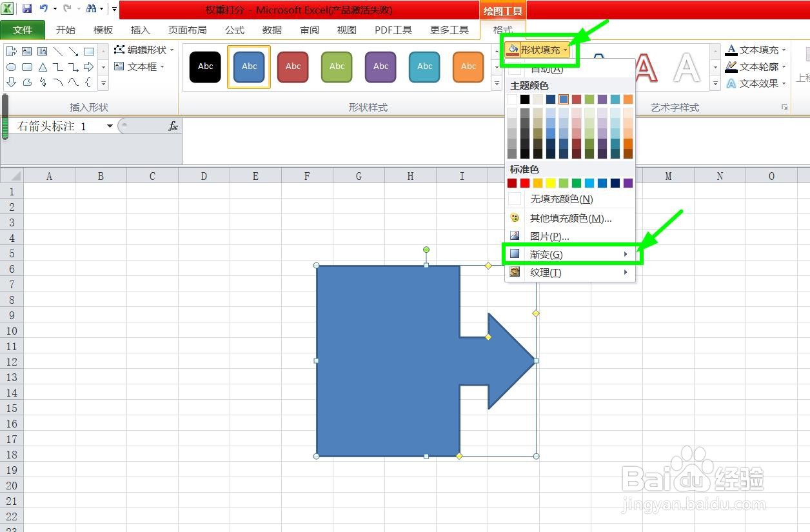Expand the shapes gallery More button

coord(103,84)
